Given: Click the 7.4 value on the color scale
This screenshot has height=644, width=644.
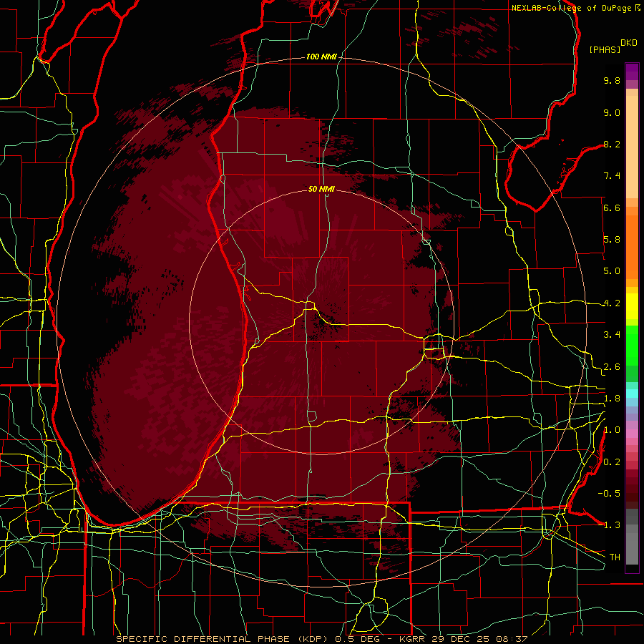Looking at the screenshot, I should coord(612,176).
